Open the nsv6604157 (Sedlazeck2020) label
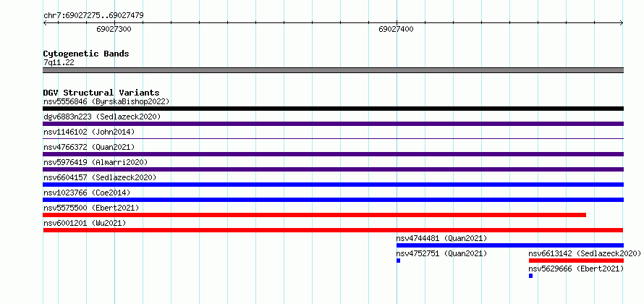The image size is (644, 304). pyautogui.click(x=100, y=177)
